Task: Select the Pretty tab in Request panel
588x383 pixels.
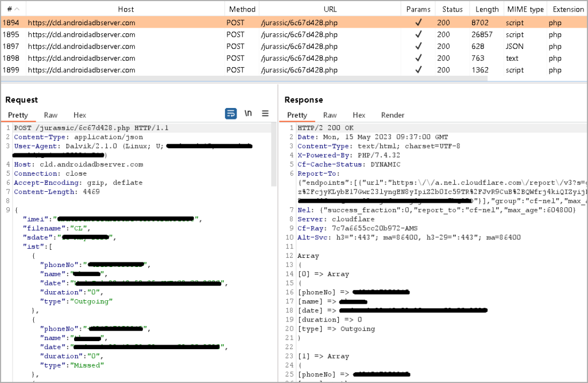Action: point(19,115)
